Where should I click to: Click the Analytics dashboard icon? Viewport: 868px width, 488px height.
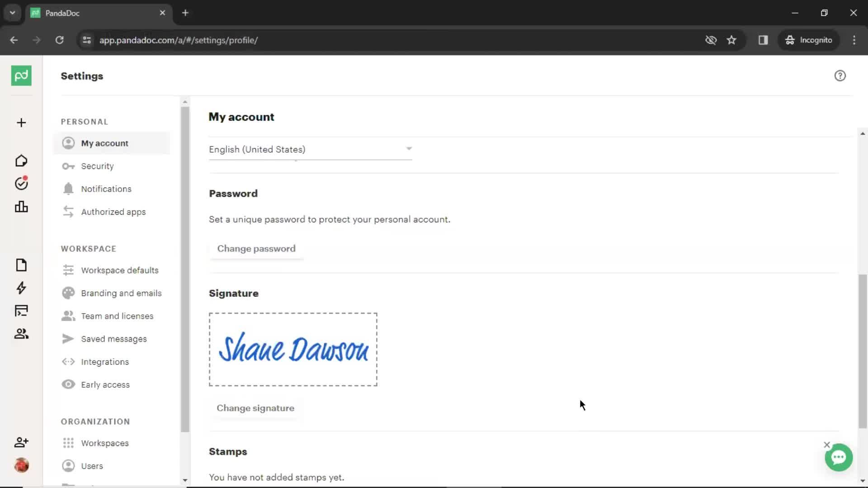click(21, 207)
